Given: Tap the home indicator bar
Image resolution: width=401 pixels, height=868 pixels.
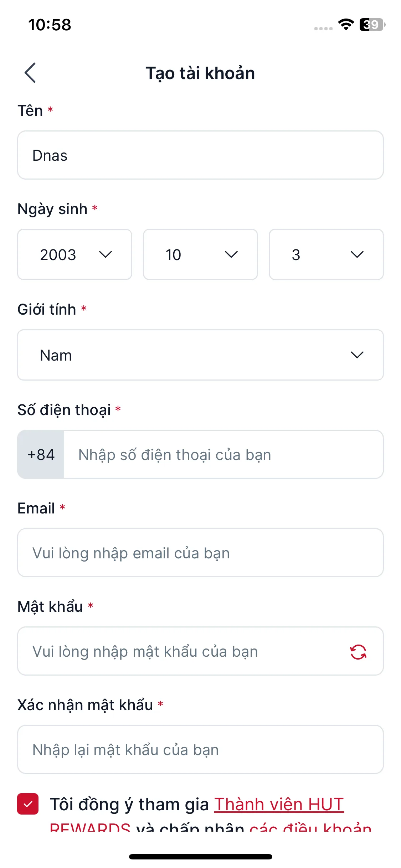Looking at the screenshot, I should pos(200,857).
